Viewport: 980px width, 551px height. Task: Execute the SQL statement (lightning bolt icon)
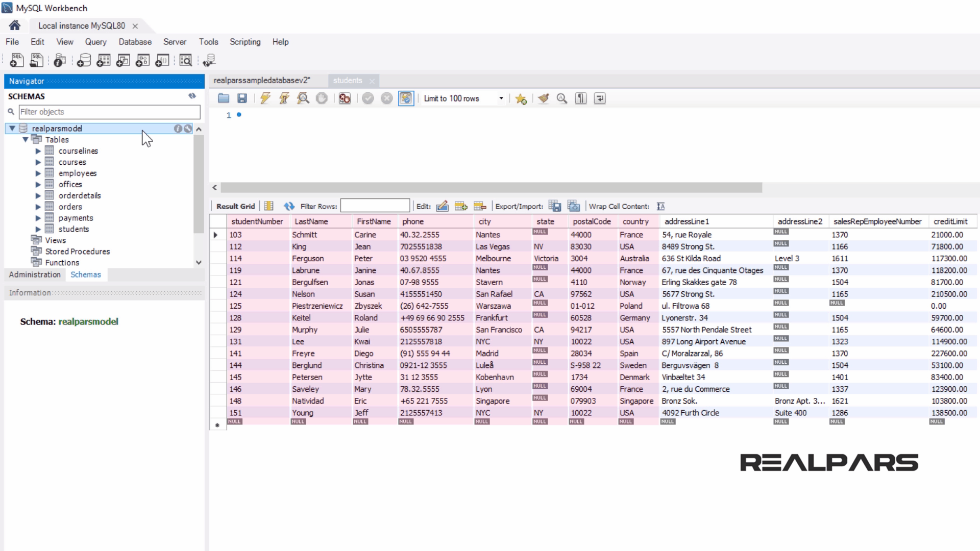265,98
